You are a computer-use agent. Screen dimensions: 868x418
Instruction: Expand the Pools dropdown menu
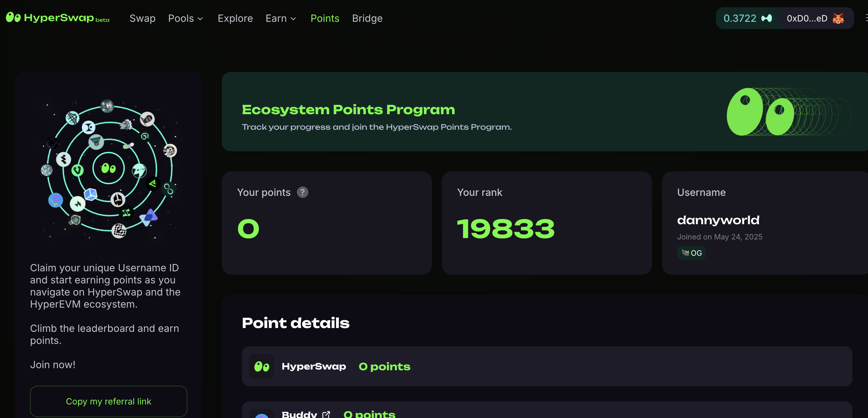[x=186, y=18]
